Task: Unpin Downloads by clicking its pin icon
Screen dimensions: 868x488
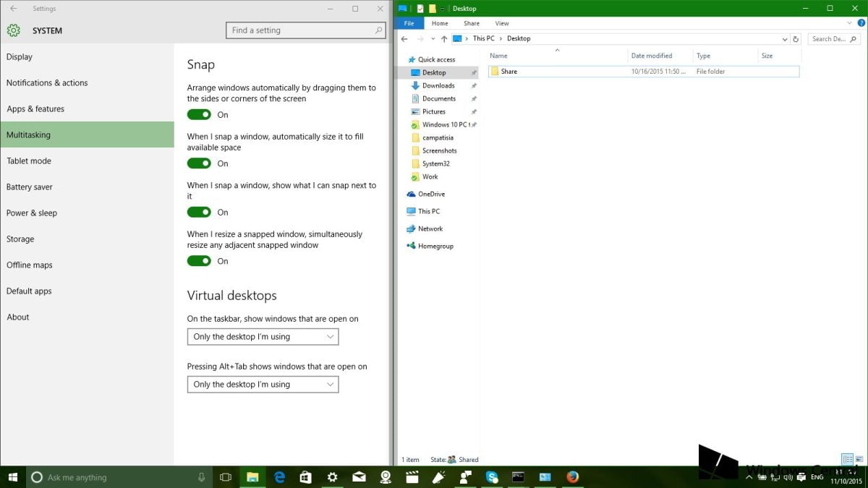Action: (474, 87)
